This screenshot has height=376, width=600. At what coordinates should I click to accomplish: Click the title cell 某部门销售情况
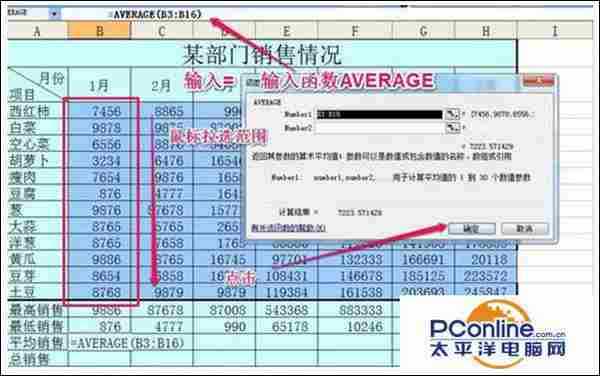click(x=262, y=54)
